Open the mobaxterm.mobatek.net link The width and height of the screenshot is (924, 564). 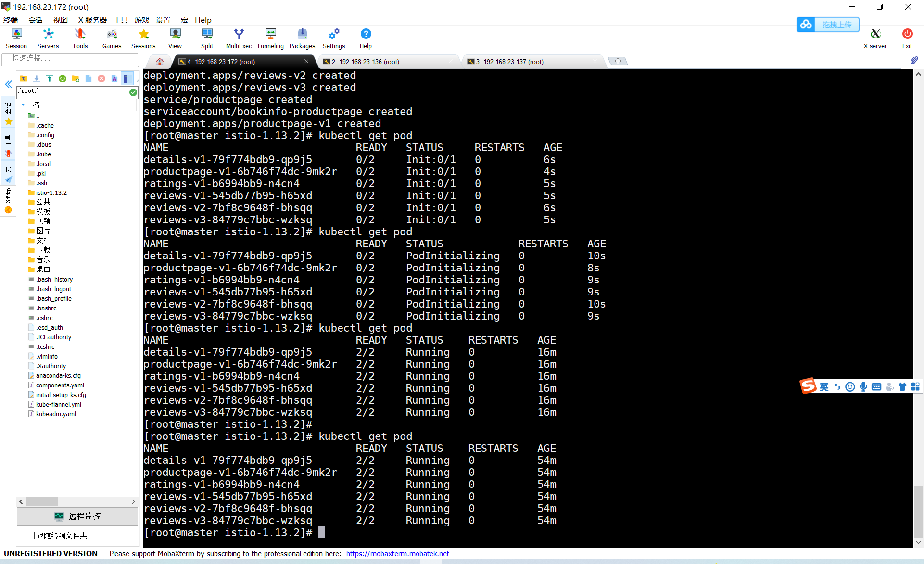click(397, 553)
